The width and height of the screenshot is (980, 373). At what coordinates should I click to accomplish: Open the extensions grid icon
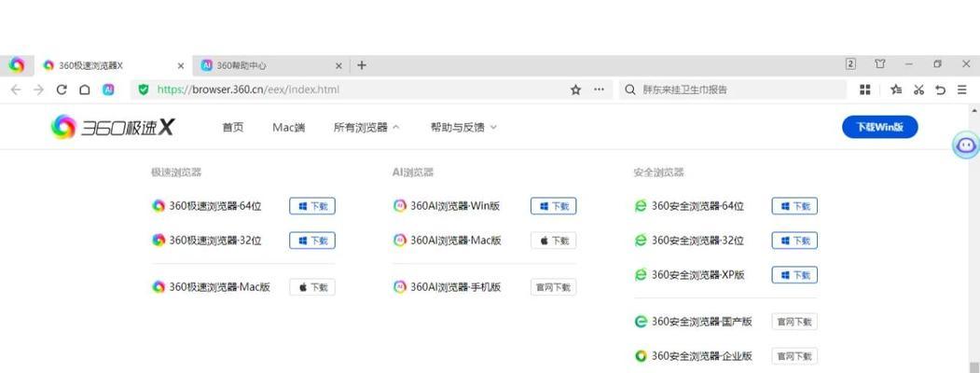865,90
